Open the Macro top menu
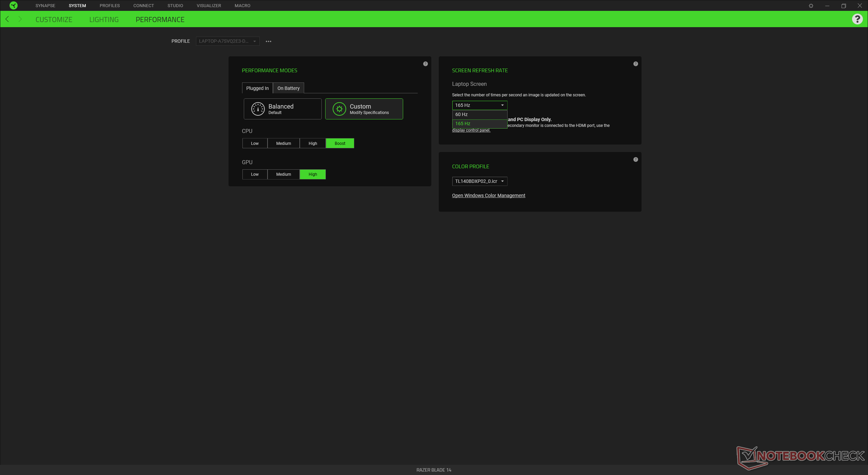Viewport: 868px width, 475px height. (x=242, y=6)
